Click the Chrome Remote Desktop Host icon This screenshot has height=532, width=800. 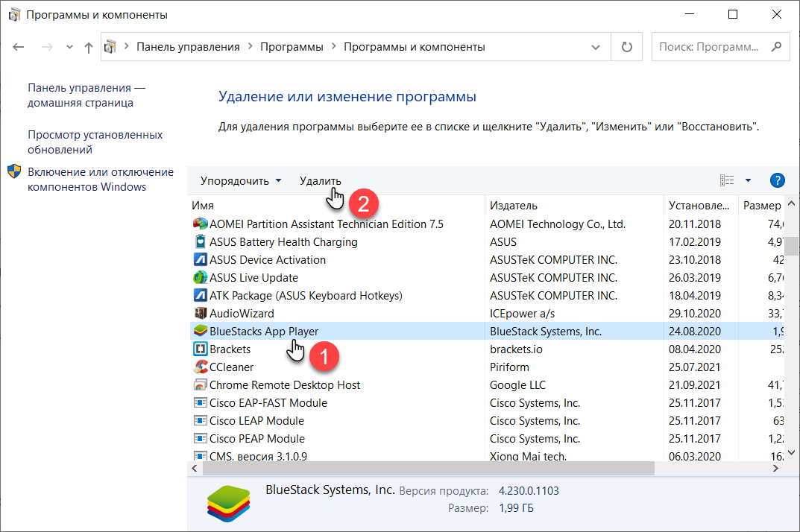point(200,384)
